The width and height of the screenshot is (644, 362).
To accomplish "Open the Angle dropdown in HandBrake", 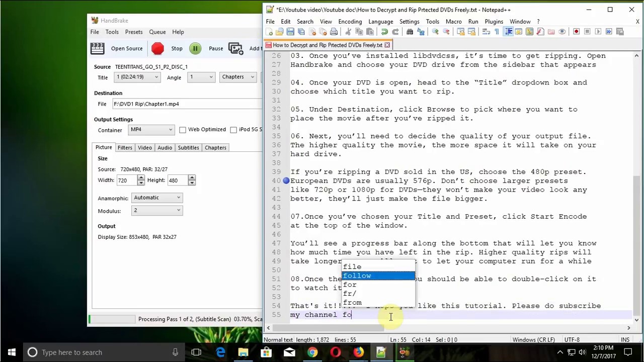I will point(201,77).
